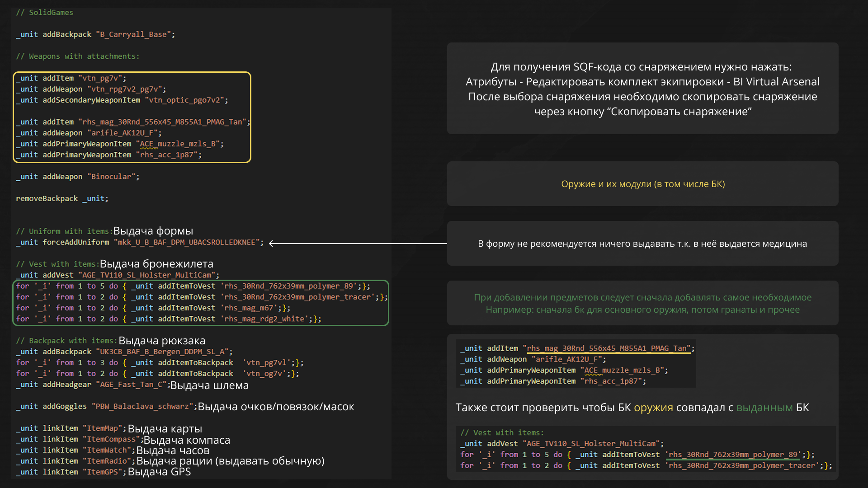868x488 pixels.
Task: Select the addItem "vtn_pg7v" code line
Action: [x=71, y=78]
